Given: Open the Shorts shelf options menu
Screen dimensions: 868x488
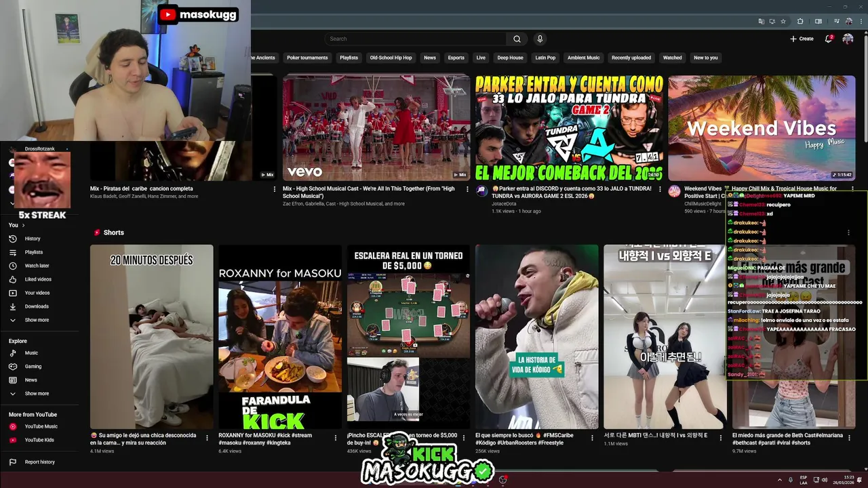Looking at the screenshot, I should (x=848, y=232).
